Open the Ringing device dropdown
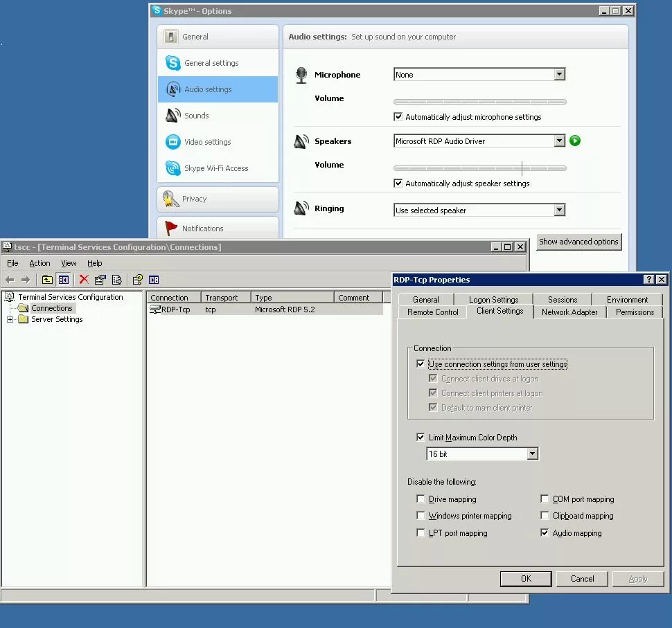Image resolution: width=672 pixels, height=628 pixels. pyautogui.click(x=559, y=210)
